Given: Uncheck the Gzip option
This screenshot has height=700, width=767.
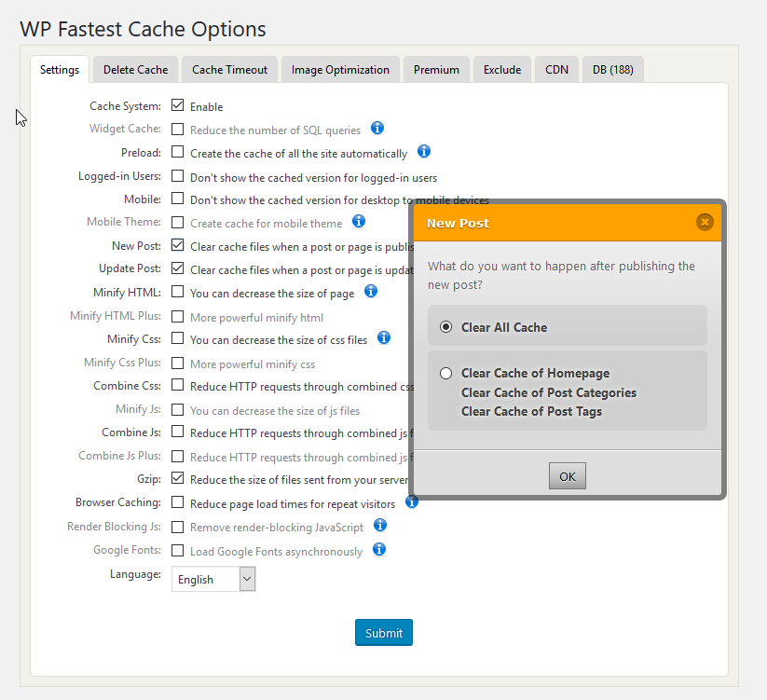Looking at the screenshot, I should coord(178,479).
